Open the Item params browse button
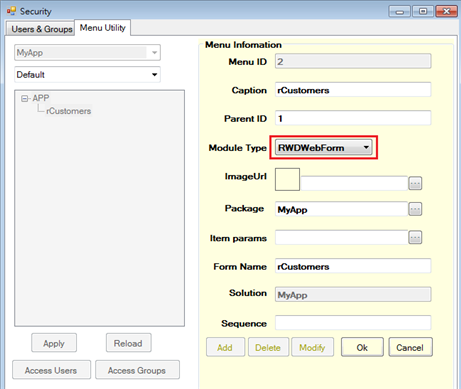 pyautogui.click(x=415, y=237)
